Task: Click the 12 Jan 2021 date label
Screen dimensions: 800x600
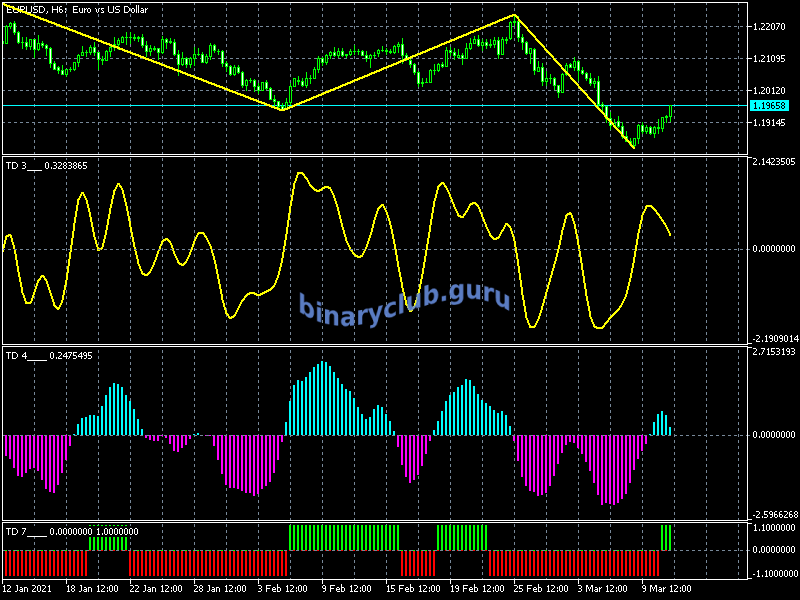Action: (x=27, y=589)
